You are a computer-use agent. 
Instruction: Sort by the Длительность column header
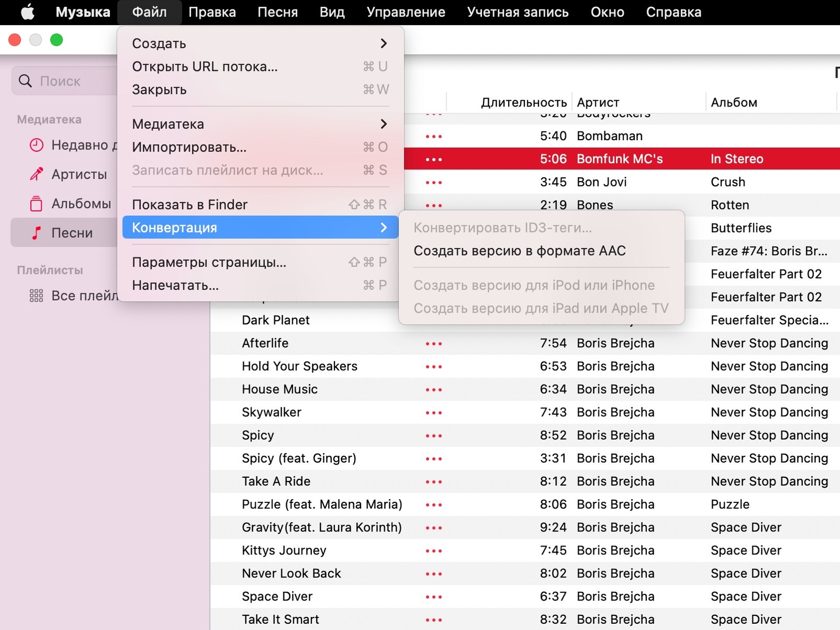click(523, 102)
